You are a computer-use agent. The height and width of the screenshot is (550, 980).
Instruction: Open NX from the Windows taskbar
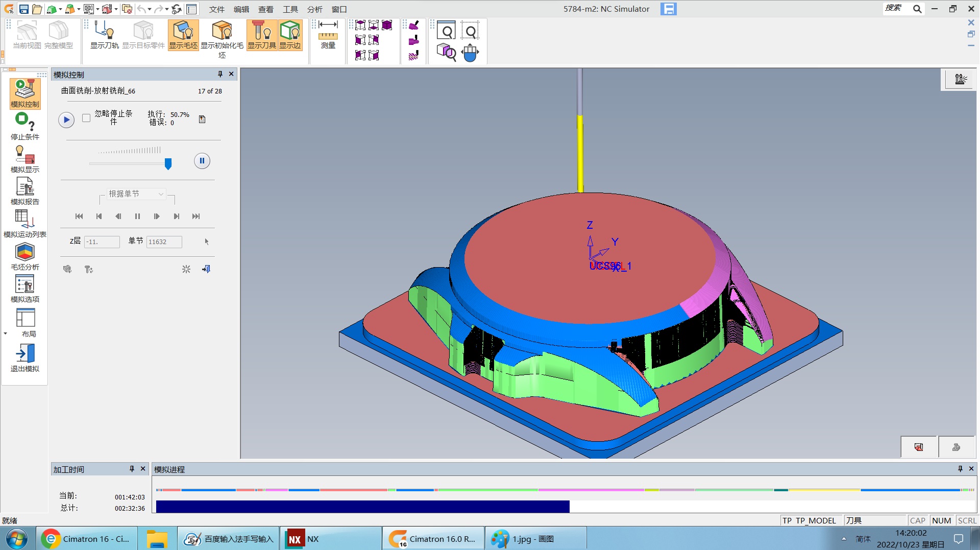click(x=331, y=539)
